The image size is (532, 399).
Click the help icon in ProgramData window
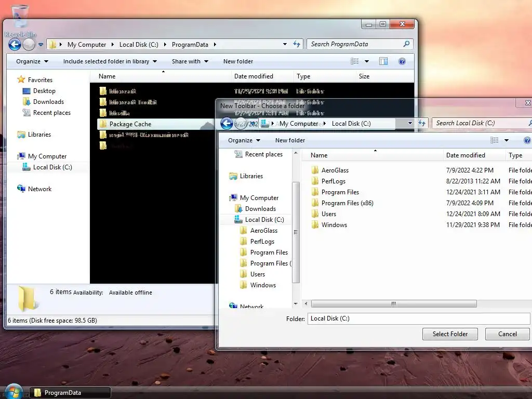click(402, 61)
